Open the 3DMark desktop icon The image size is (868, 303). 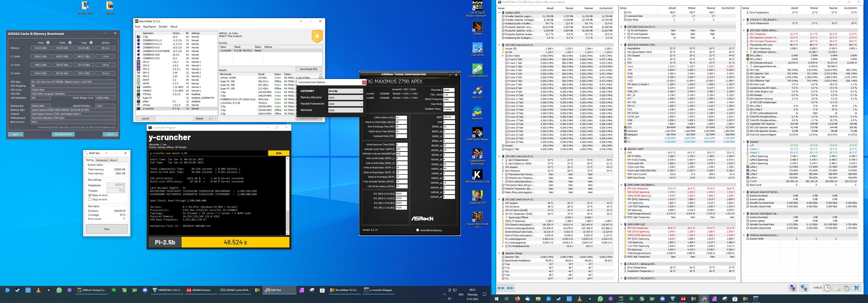[x=477, y=28]
